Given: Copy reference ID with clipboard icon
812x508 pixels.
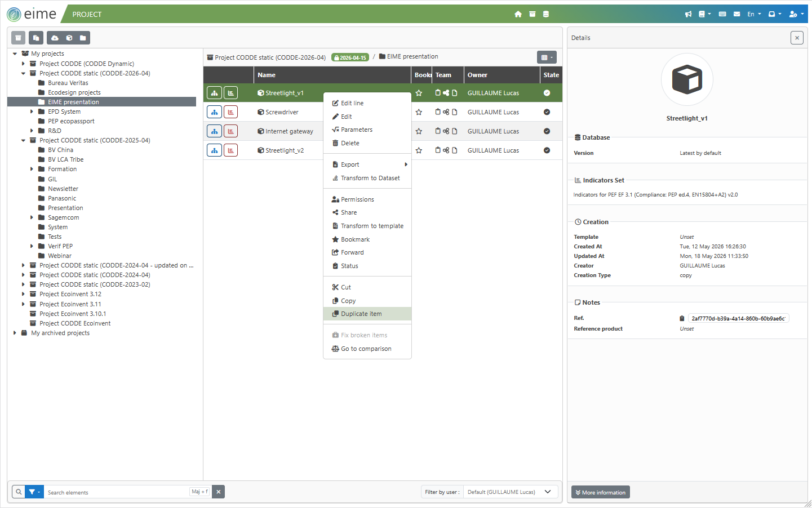Looking at the screenshot, I should click(x=682, y=318).
